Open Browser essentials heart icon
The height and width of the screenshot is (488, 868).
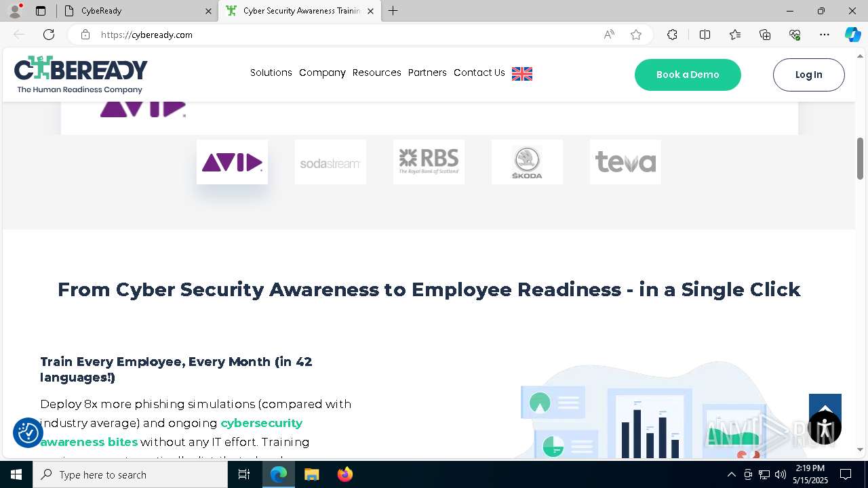(x=795, y=35)
